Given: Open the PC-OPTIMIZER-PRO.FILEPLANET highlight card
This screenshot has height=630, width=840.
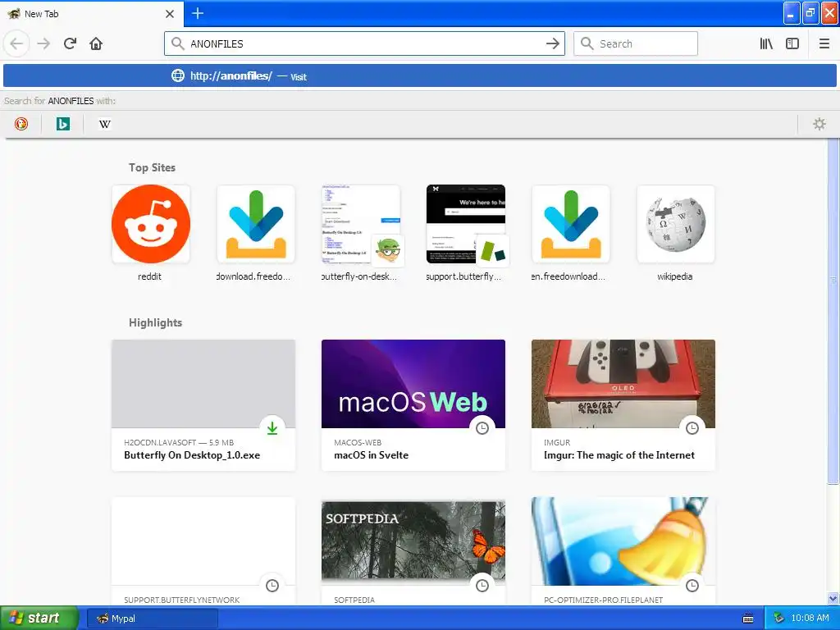Looking at the screenshot, I should [x=623, y=552].
